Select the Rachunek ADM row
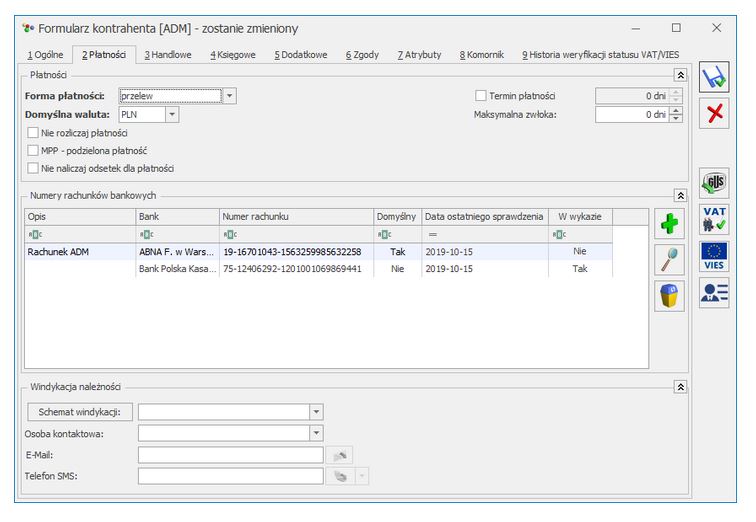 click(x=319, y=252)
